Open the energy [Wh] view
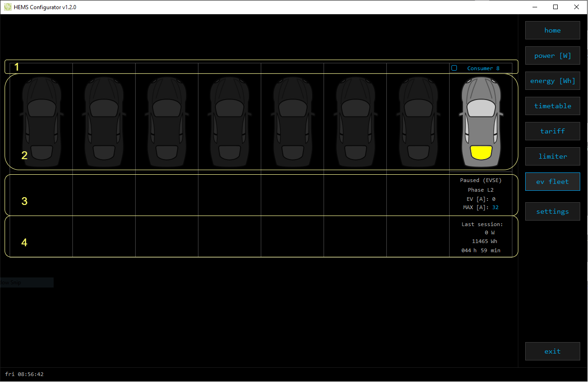 pyautogui.click(x=552, y=81)
